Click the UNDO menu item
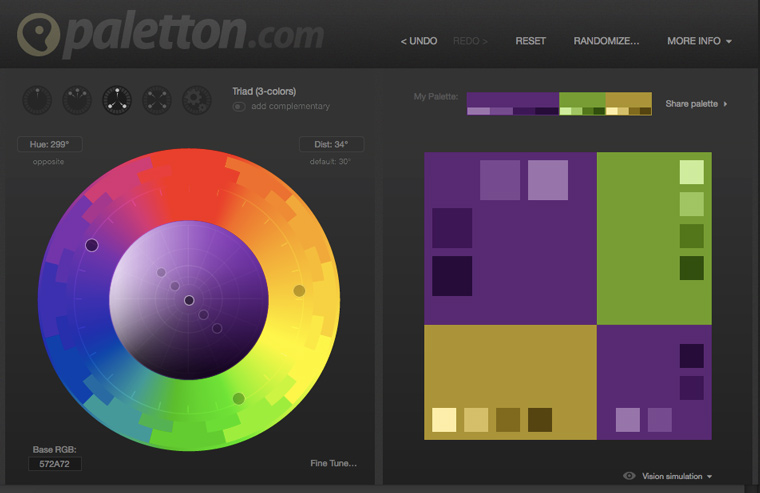 click(x=419, y=41)
